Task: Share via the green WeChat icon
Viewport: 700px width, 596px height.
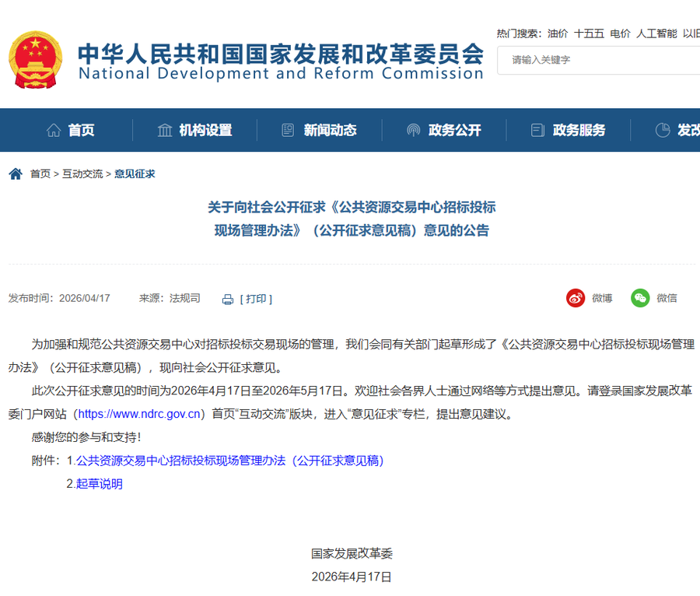Action: [640, 298]
